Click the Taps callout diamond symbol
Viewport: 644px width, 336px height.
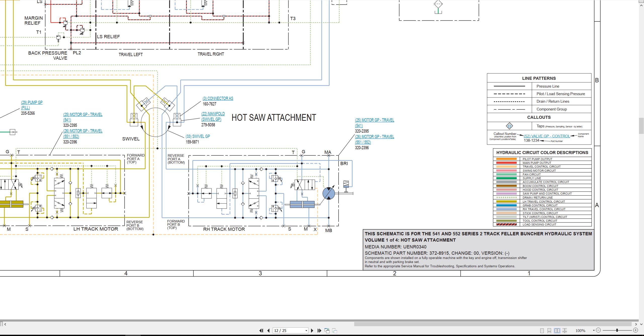(x=509, y=126)
